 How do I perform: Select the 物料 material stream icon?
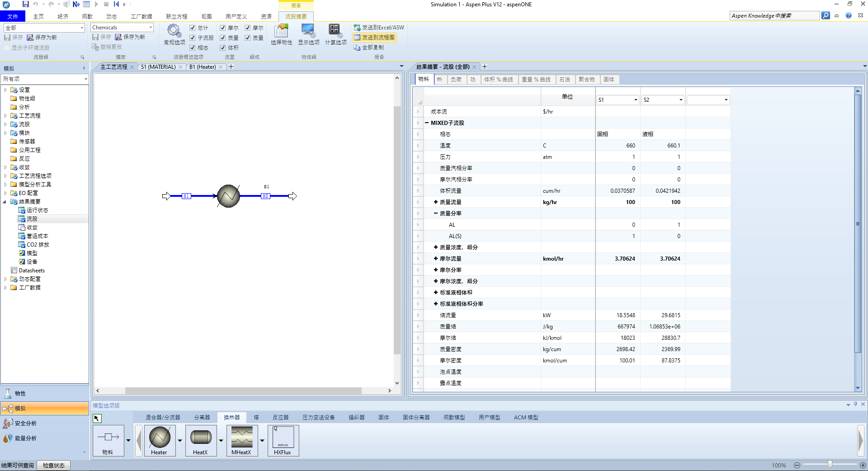click(x=108, y=440)
